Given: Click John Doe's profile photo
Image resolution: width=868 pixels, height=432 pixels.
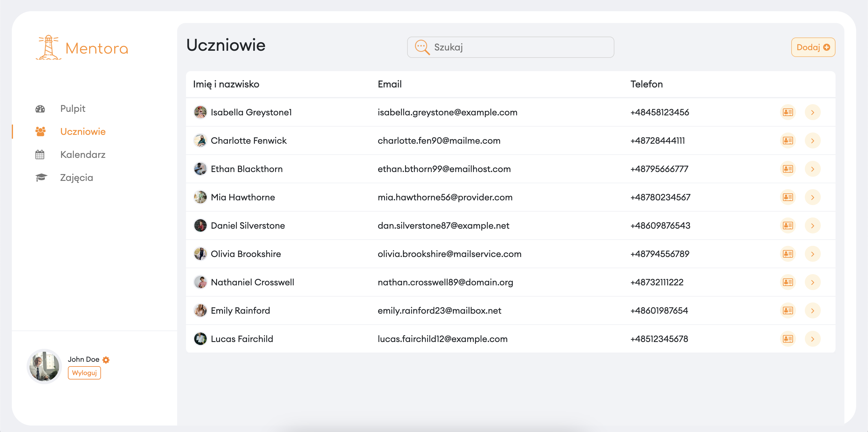Looking at the screenshot, I should 44,366.
